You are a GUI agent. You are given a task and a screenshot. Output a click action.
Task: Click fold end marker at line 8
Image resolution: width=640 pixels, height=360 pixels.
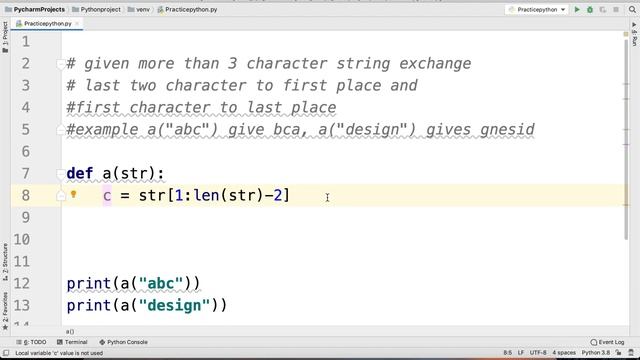tap(60, 196)
